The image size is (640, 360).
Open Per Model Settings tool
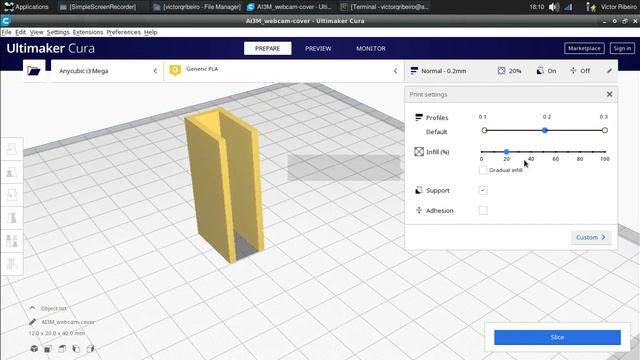click(x=12, y=241)
